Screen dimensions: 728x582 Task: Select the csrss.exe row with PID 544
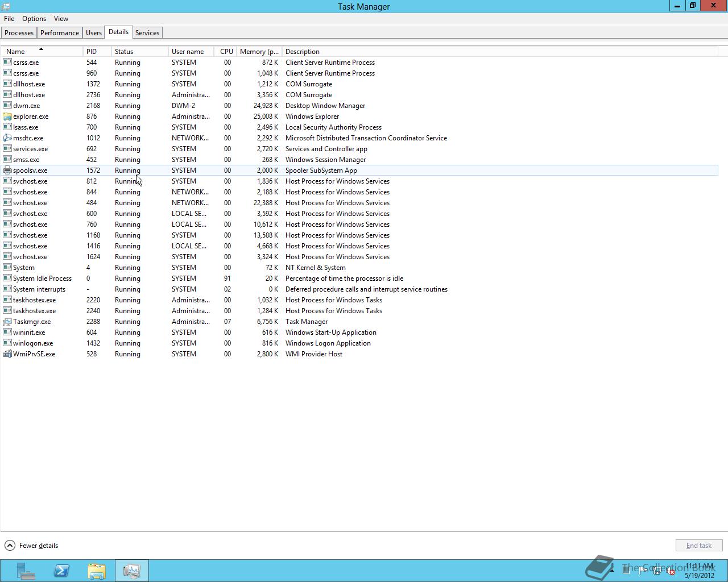359,63
